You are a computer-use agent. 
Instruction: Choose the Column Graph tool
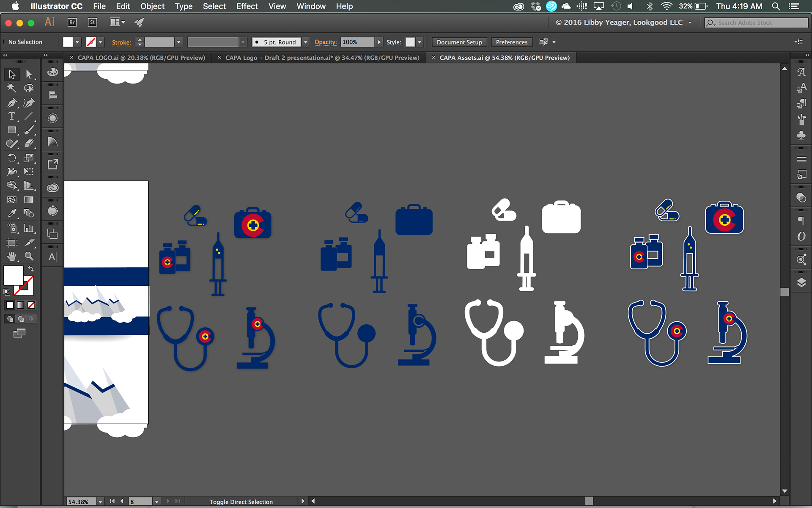28,229
